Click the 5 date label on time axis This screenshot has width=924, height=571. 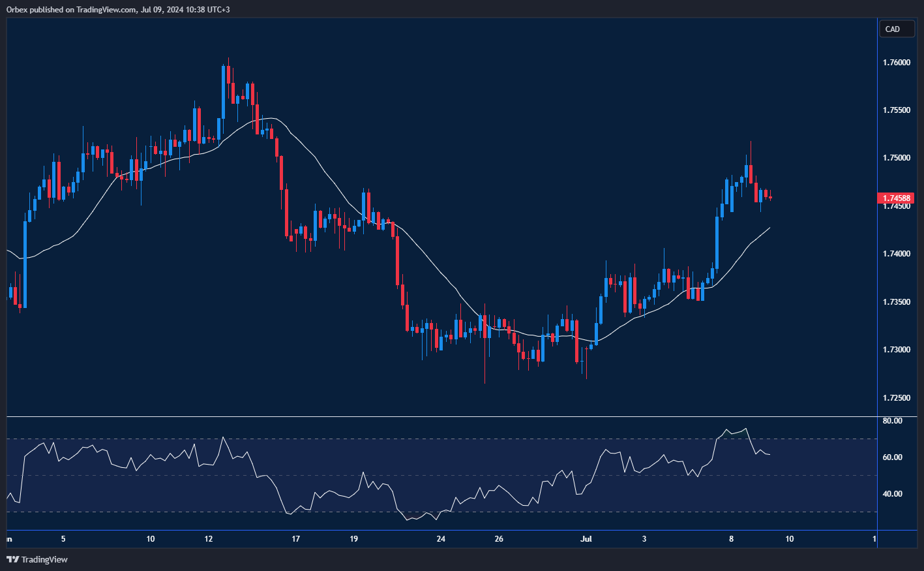(x=63, y=539)
